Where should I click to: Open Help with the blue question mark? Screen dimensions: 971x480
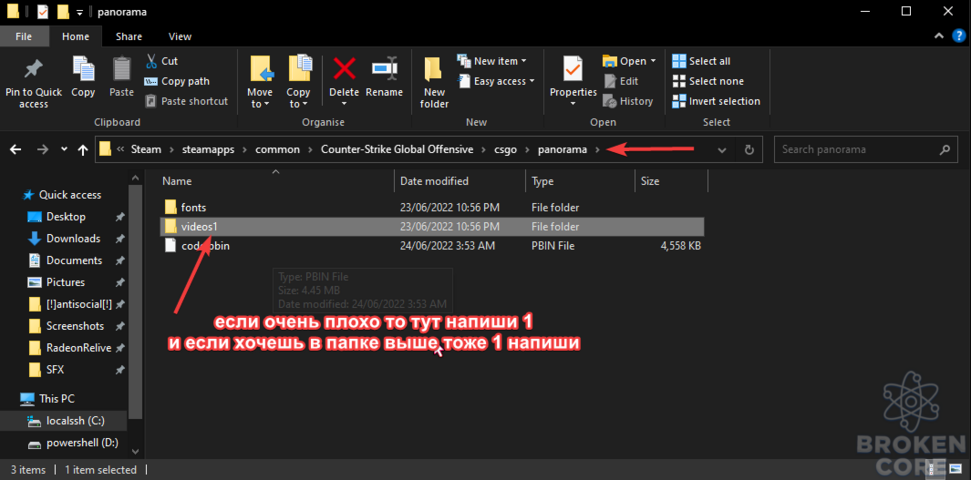tap(959, 37)
